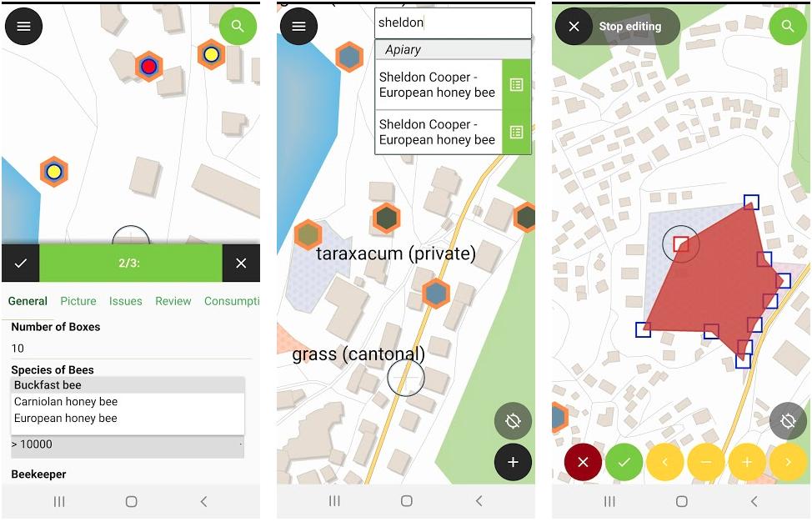Edit the Number of Boxes field
Screen dimensions: 812x522
click(x=131, y=348)
